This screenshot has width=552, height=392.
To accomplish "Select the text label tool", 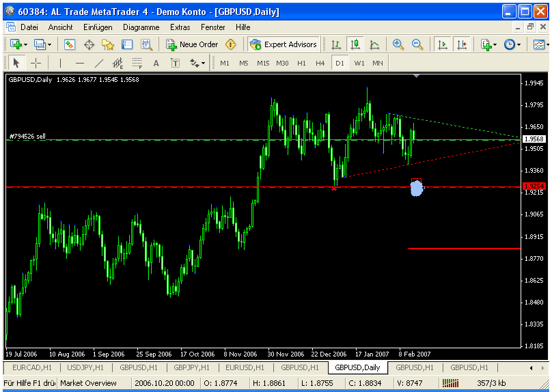I will click(x=156, y=63).
